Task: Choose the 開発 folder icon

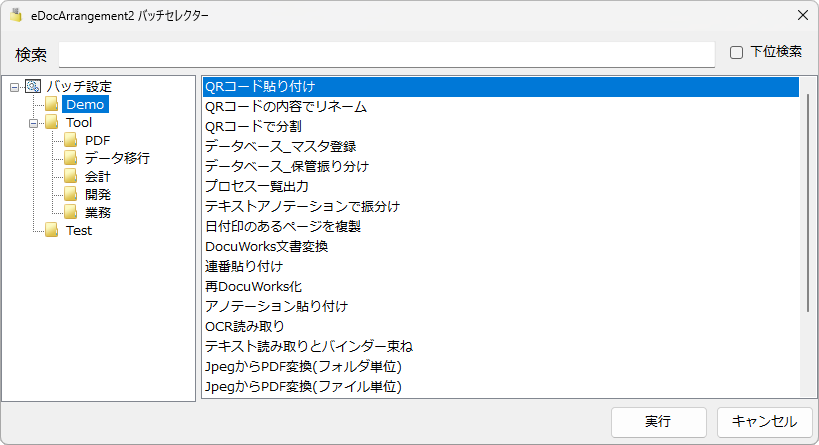Action: (71, 194)
